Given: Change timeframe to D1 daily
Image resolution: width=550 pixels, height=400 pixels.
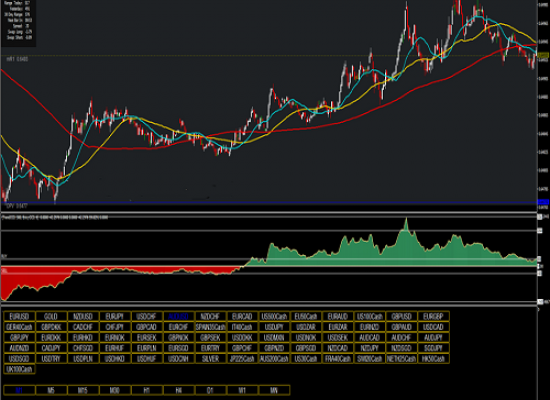Looking at the screenshot, I should click(210, 390).
